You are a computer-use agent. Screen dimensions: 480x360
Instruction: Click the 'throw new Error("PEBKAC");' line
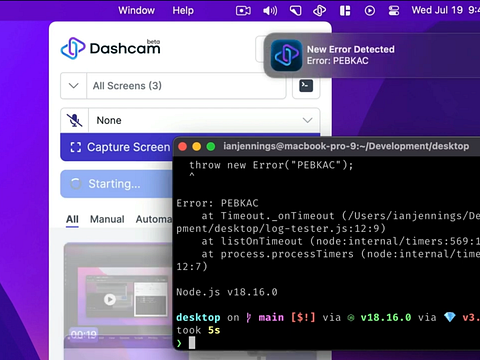coord(271,165)
